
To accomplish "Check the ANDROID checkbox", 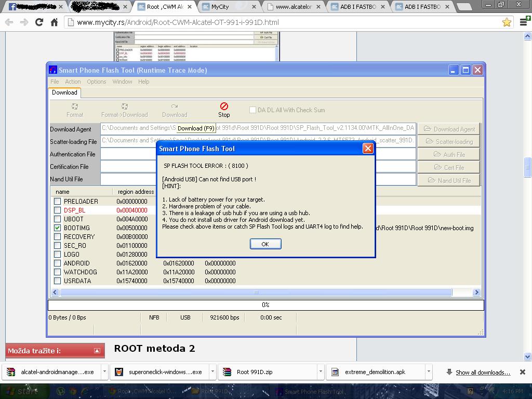I will coord(57,263).
